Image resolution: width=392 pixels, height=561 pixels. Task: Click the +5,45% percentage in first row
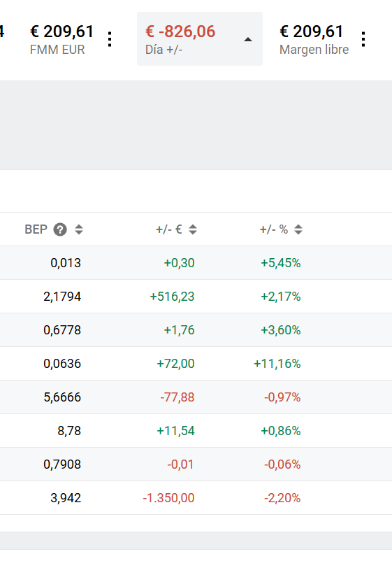(x=280, y=263)
